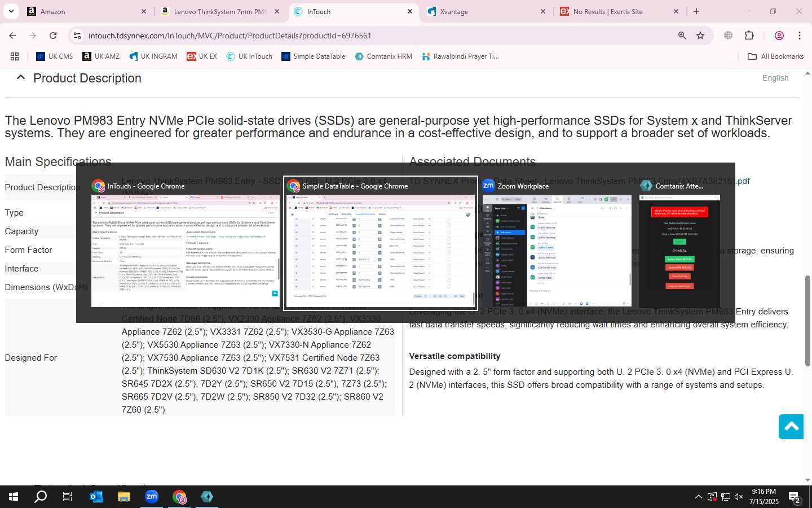
Task: Select the English language option
Action: [x=775, y=78]
